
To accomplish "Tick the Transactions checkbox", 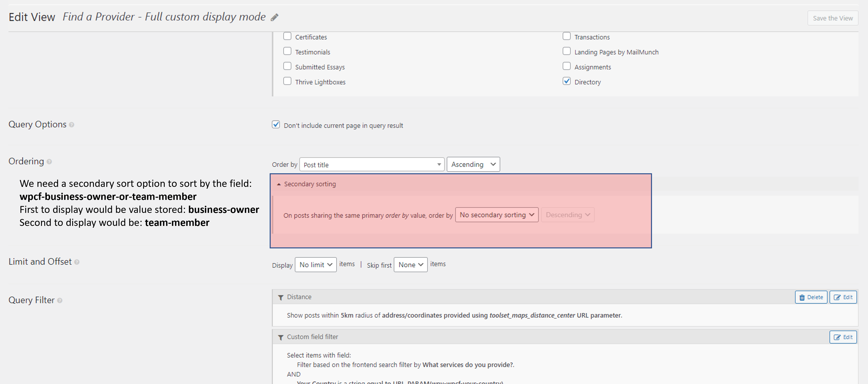I will [566, 36].
